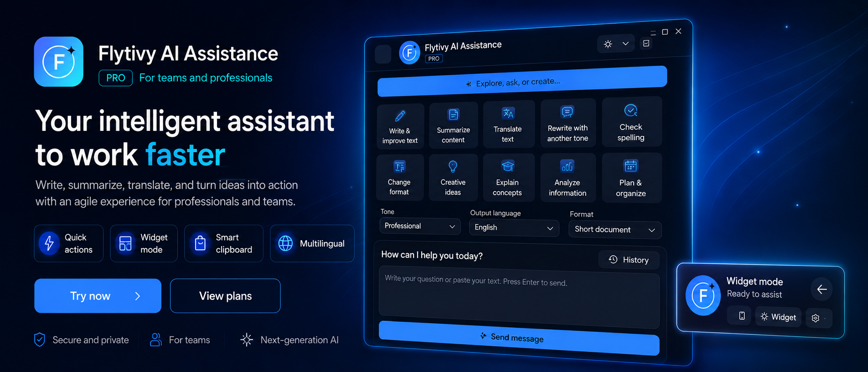This screenshot has width=868, height=372.
Task: Click the PRO badge under the banner title
Action: pos(116,78)
